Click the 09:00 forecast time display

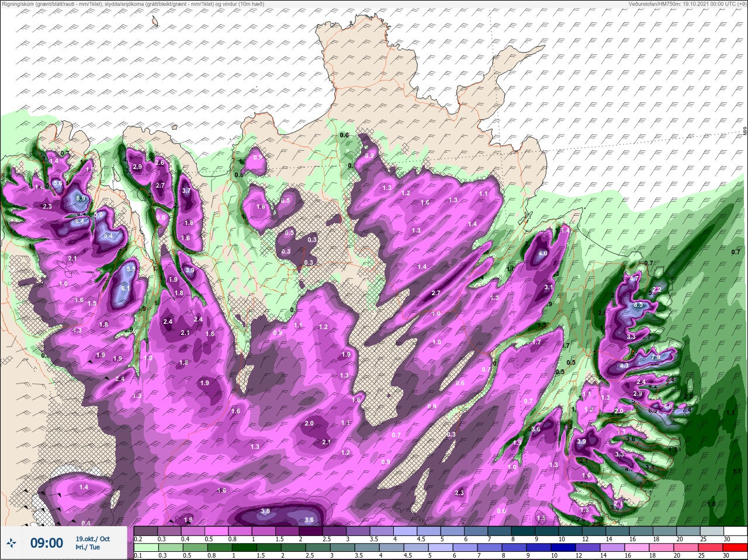(46, 543)
